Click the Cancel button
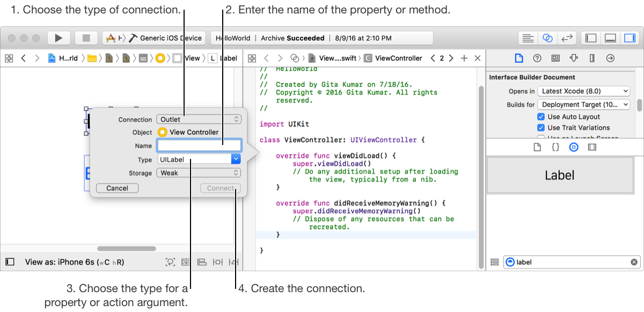This screenshot has height=312, width=644. pyautogui.click(x=117, y=188)
